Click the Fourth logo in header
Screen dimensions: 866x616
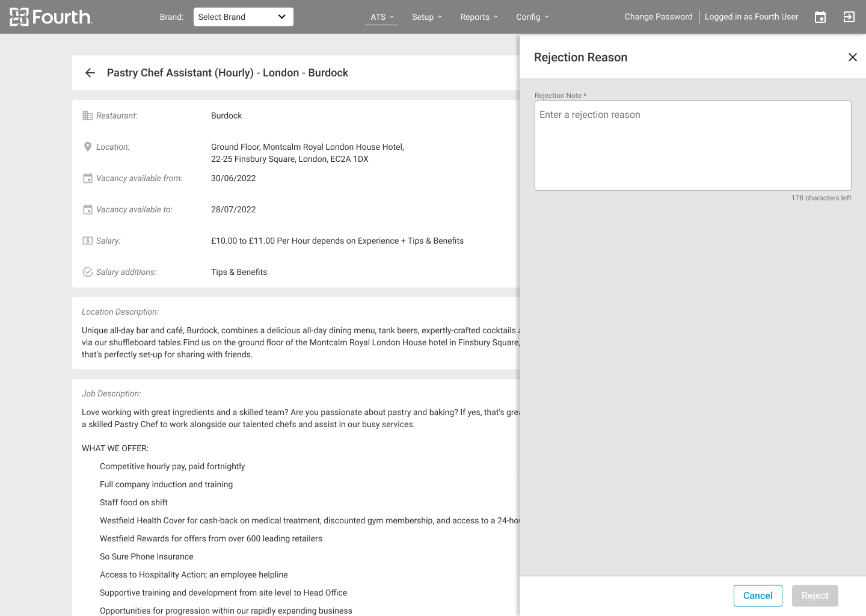coord(51,17)
